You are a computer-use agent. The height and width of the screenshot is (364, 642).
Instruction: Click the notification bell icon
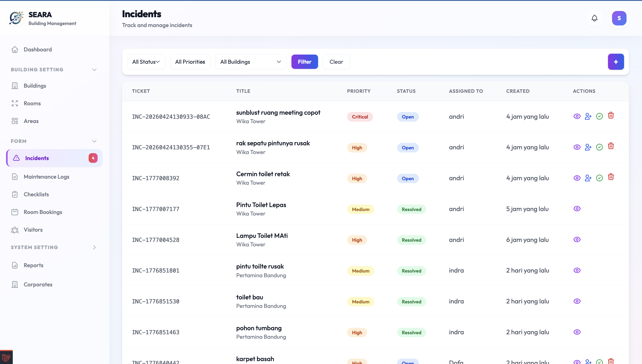point(595,18)
